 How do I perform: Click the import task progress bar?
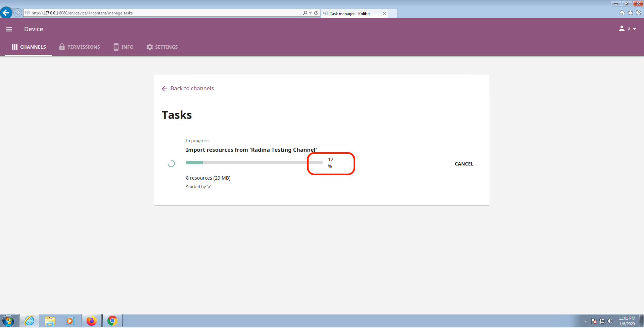pyautogui.click(x=254, y=162)
